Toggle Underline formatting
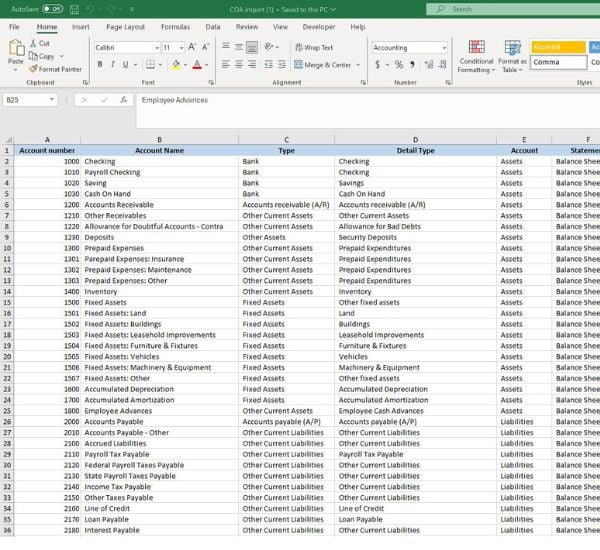The width and height of the screenshot is (600, 550). (126, 64)
